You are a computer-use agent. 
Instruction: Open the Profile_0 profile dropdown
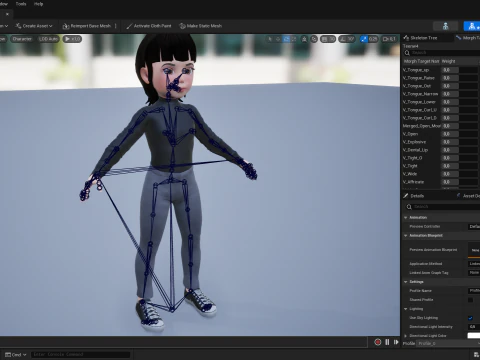click(448, 343)
